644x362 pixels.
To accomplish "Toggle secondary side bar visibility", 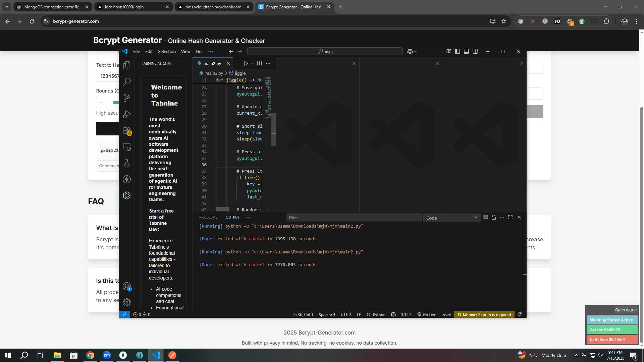I will click(475, 51).
